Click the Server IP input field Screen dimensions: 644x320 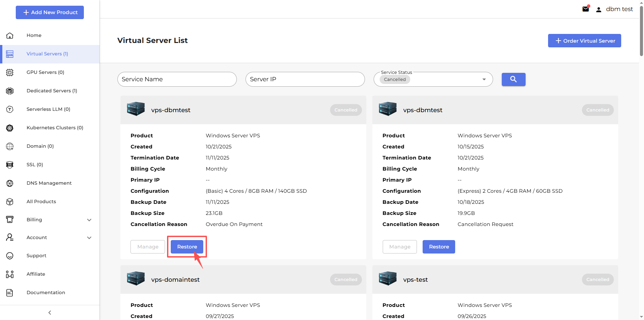tap(305, 79)
